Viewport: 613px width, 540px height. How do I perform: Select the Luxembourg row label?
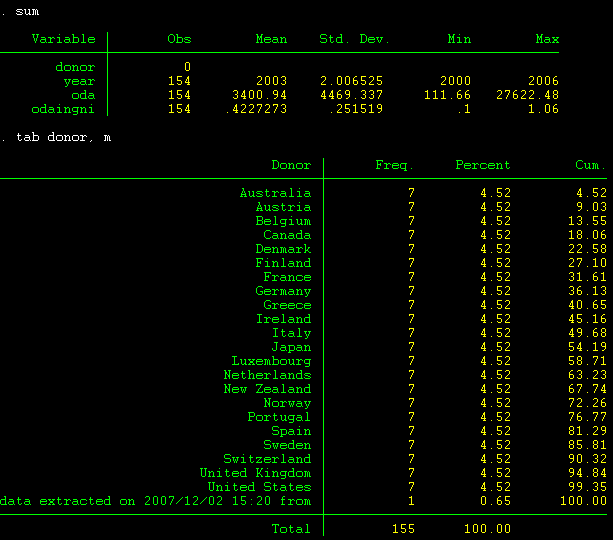click(271, 361)
